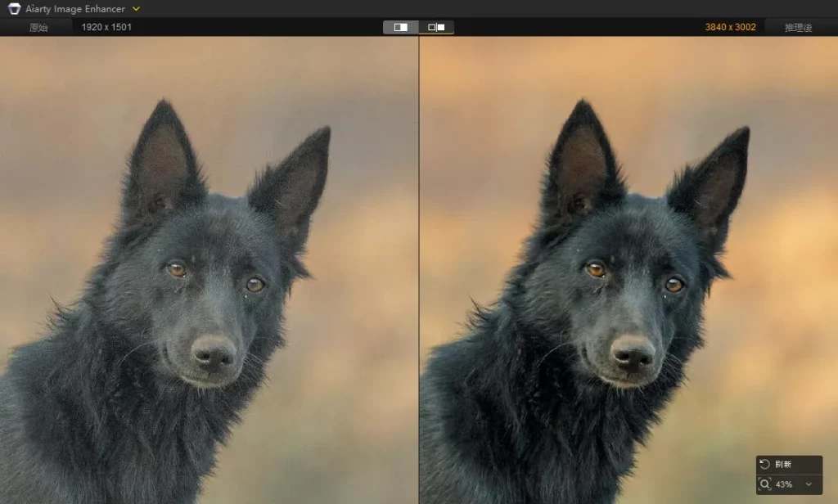Switch to the side-by-side compare view icon
This screenshot has width=838, height=504.
click(x=436, y=27)
